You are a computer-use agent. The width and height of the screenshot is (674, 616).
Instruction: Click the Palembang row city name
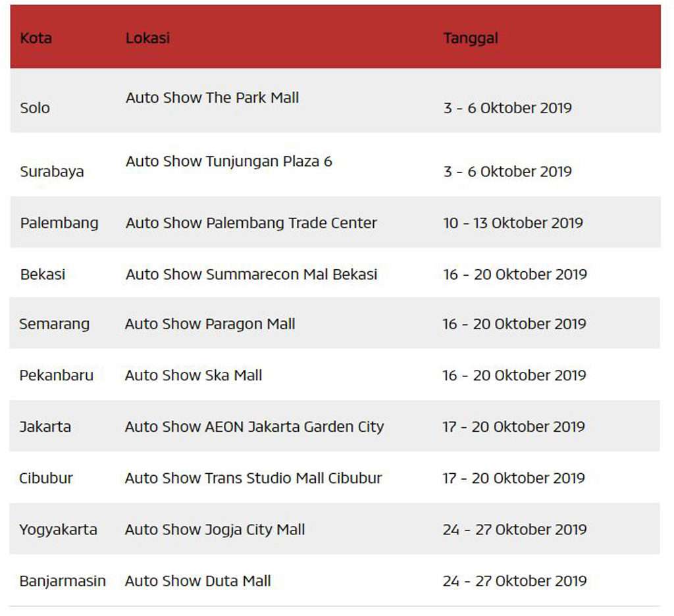click(59, 224)
